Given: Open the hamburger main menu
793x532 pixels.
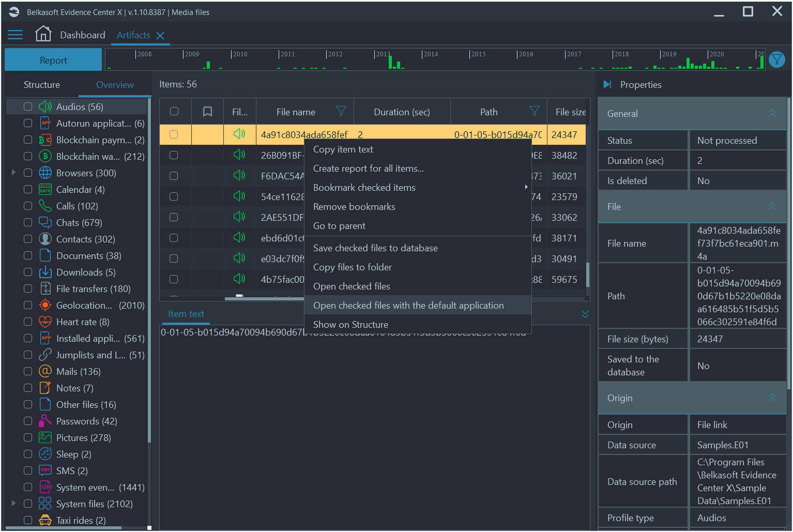Looking at the screenshot, I should pos(16,35).
